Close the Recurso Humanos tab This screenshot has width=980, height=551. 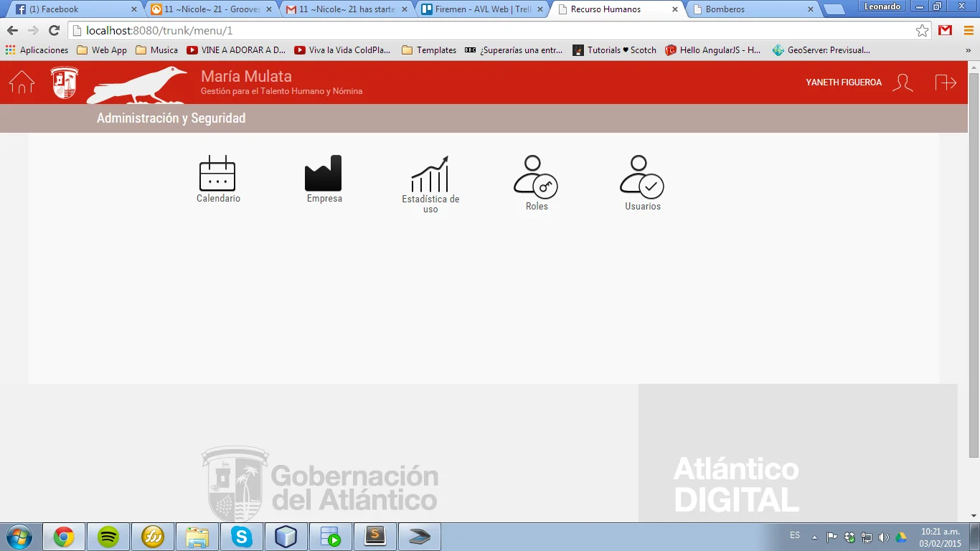pos(674,9)
